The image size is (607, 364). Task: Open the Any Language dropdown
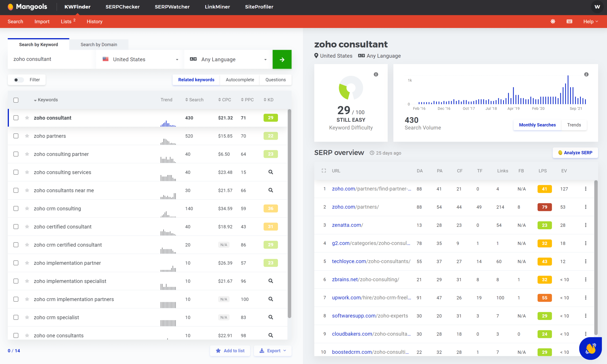[x=228, y=59]
